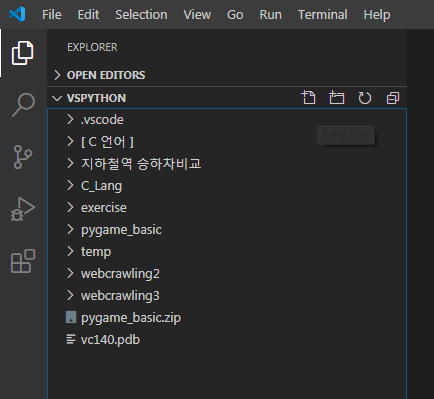The height and width of the screenshot is (399, 434).
Task: Expand the C_Lang folder chevron
Action: (70, 185)
